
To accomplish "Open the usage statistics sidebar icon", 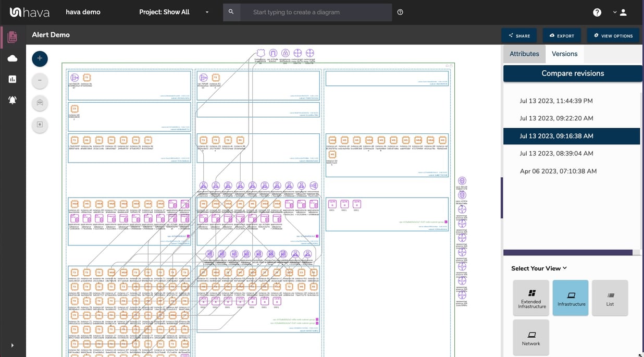I will (x=13, y=79).
